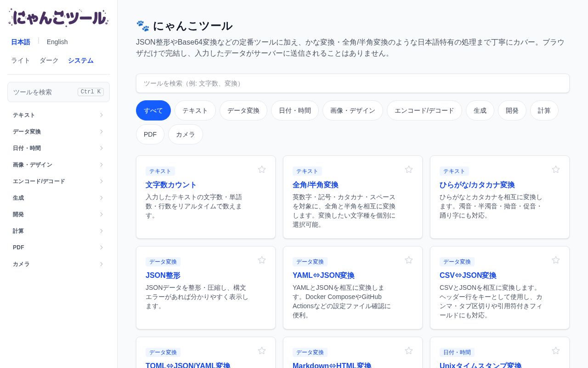Filter tools by エンコード/デコード chip

pos(424,110)
